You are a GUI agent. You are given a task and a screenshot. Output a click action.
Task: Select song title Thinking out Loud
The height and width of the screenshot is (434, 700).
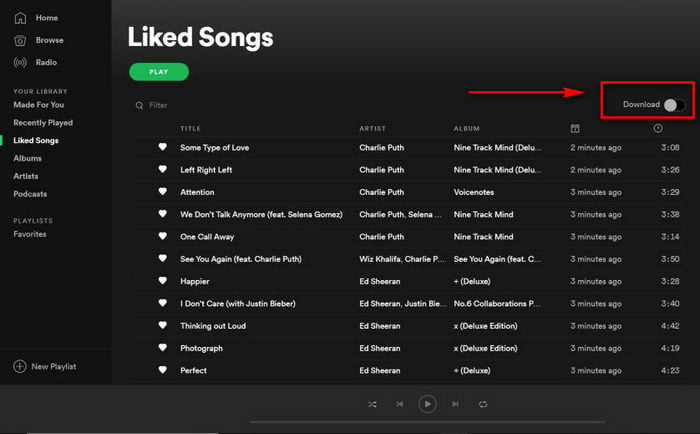coord(213,326)
